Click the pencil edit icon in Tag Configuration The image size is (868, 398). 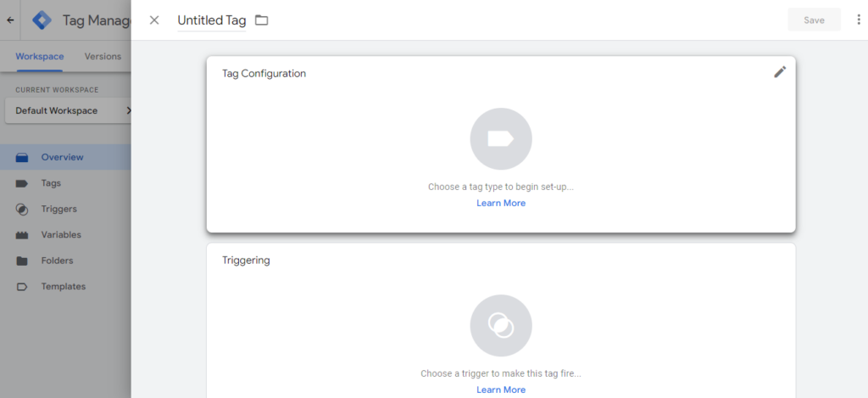tap(780, 72)
